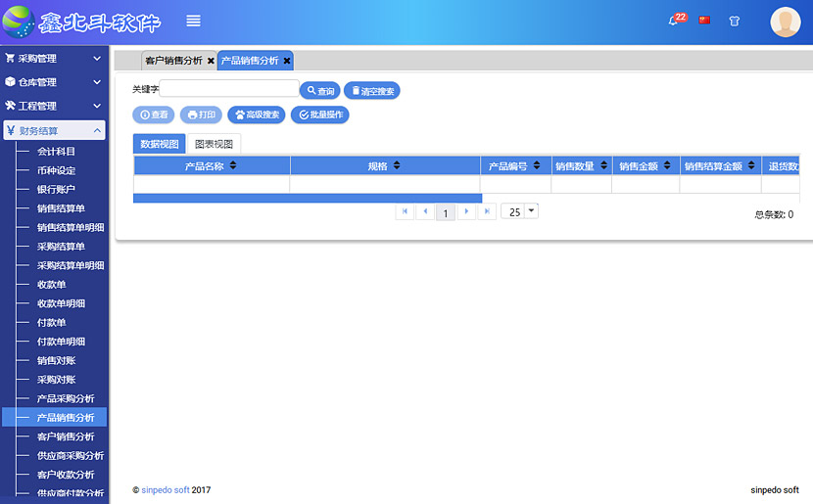Open 会计科目 in sidebar
This screenshot has height=504, width=813.
point(56,152)
